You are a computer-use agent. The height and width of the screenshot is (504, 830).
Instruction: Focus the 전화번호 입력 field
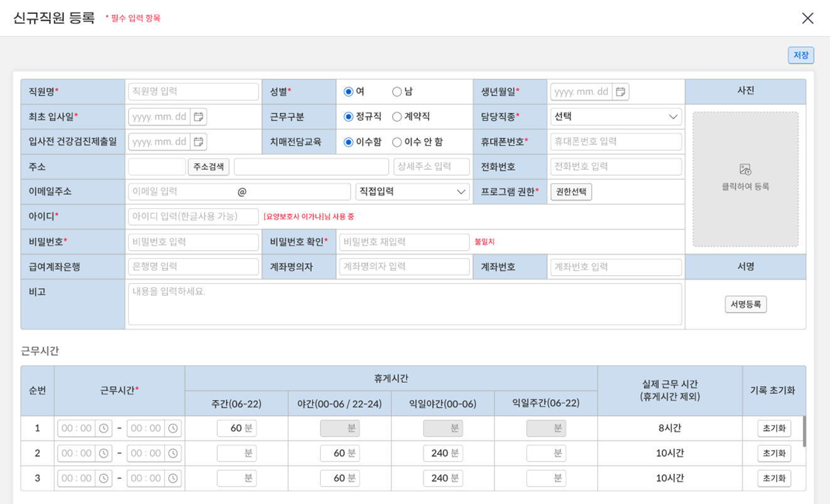[x=616, y=167]
